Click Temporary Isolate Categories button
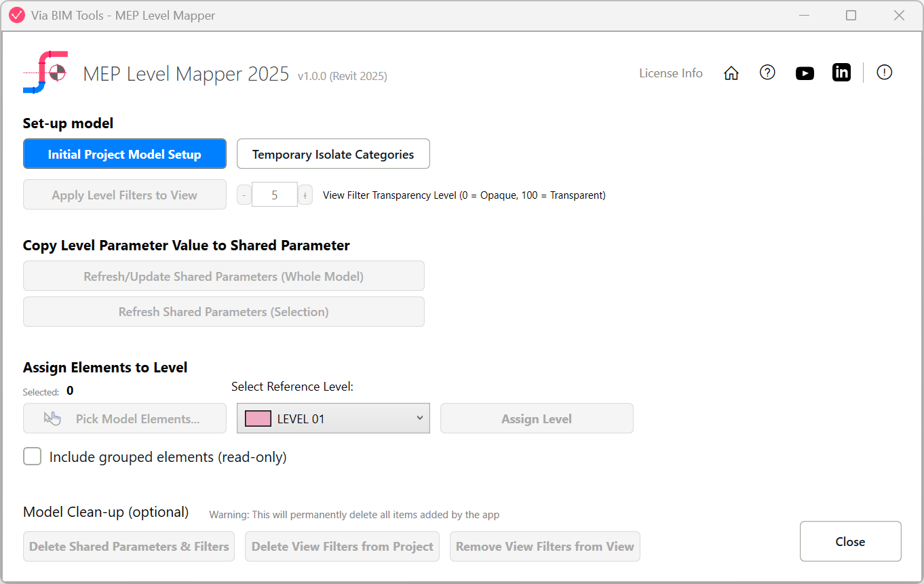This screenshot has height=584, width=924. [x=333, y=154]
